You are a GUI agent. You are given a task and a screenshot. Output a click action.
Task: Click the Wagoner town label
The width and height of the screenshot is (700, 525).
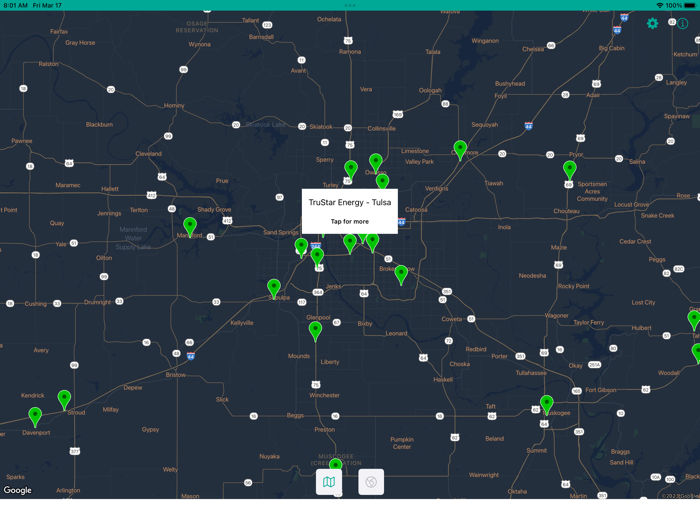pyautogui.click(x=556, y=316)
